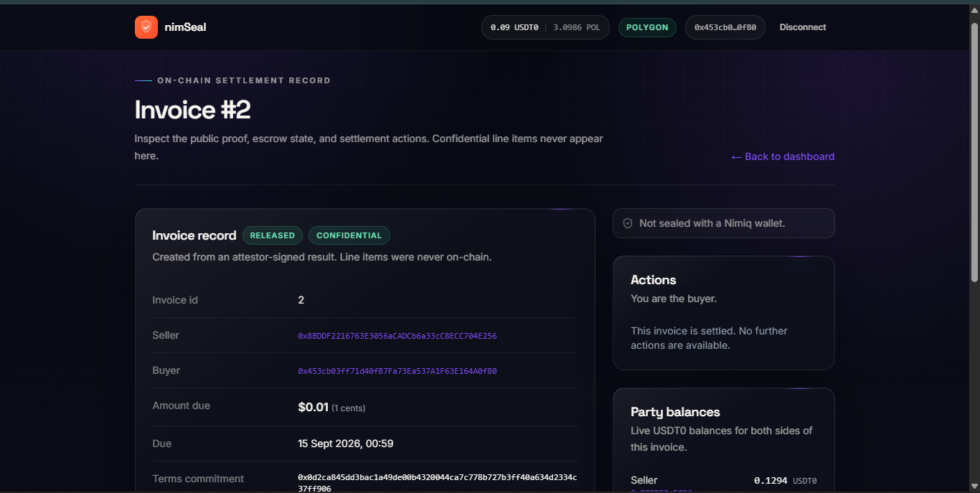Click the '(1 cents)' note
980x493 pixels.
pos(349,408)
